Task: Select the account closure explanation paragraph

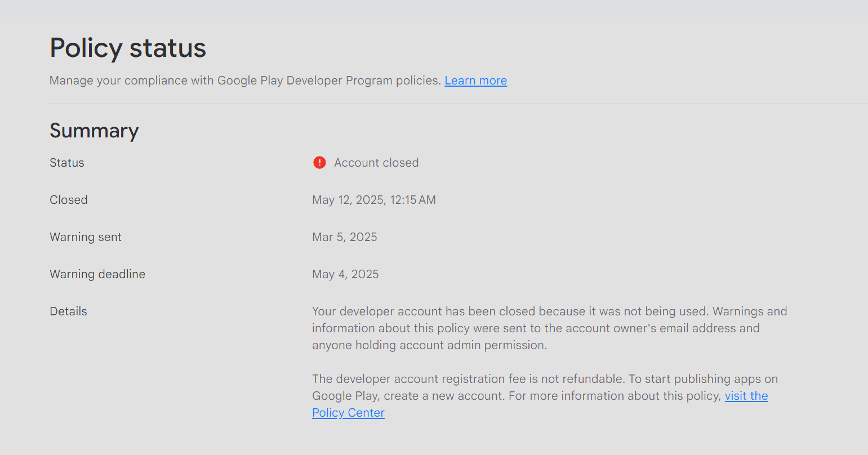Action: 549,328
